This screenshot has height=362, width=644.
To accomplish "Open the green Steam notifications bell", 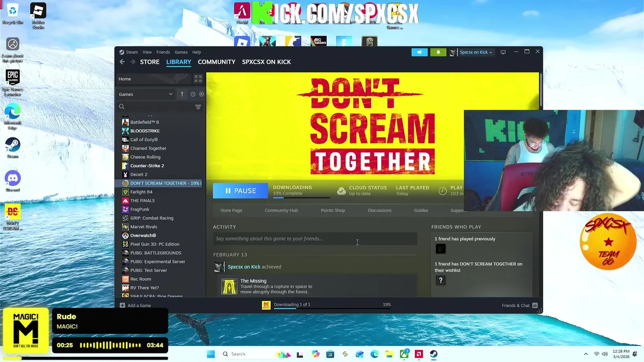I will tap(438, 52).
